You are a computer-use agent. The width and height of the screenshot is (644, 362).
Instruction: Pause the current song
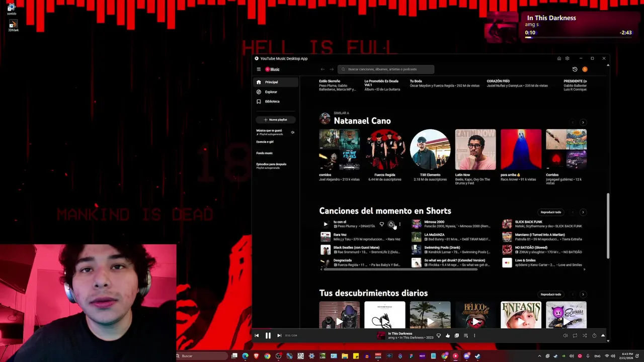(268, 335)
